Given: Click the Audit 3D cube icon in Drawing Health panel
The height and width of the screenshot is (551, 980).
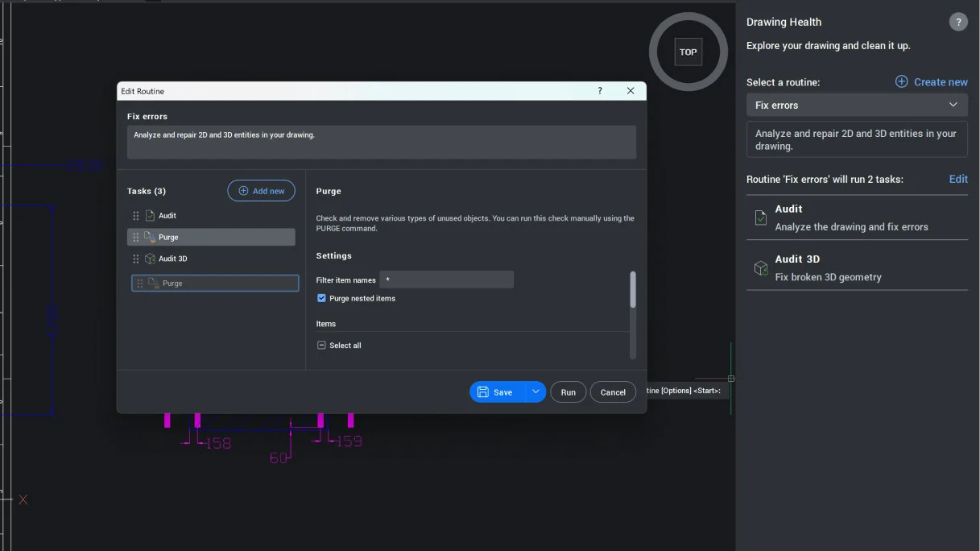Looking at the screenshot, I should pyautogui.click(x=761, y=268).
